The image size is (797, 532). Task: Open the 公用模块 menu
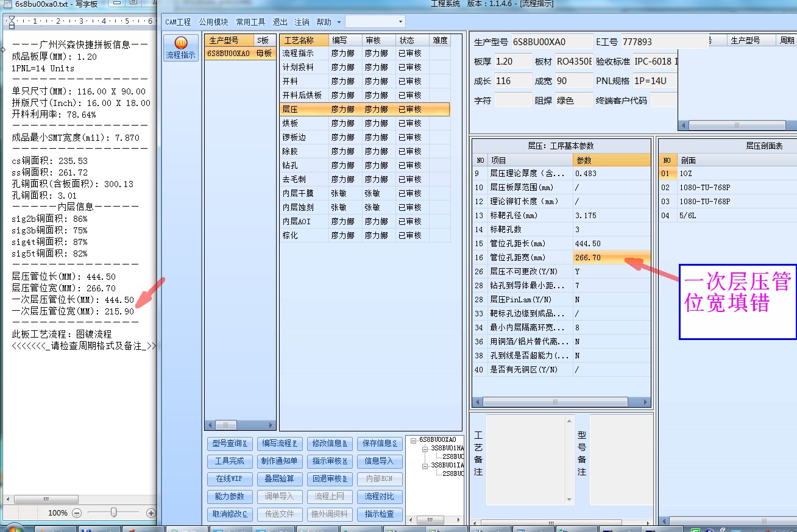213,22
